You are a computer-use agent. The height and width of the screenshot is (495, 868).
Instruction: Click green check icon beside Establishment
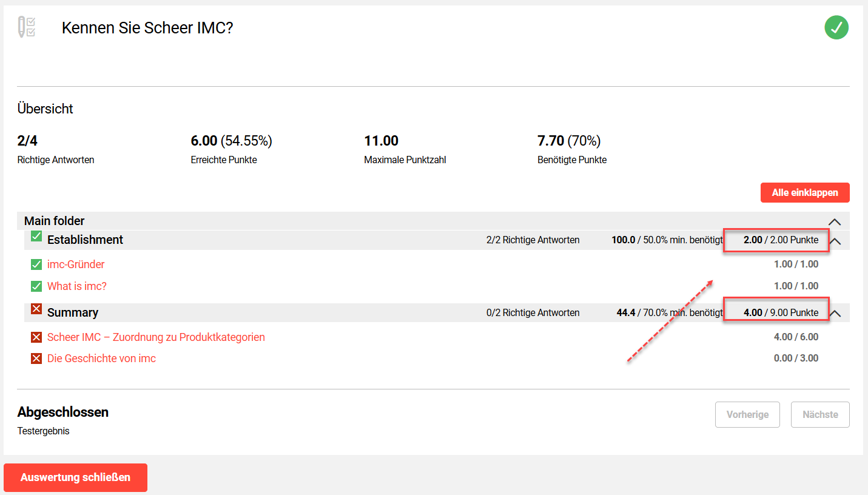click(x=36, y=236)
